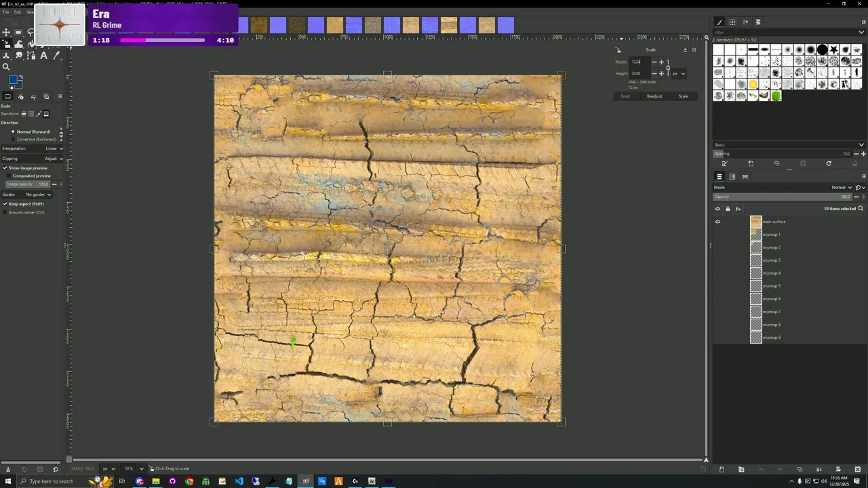Screen dimensions: 868x488
Task: Switch to the Channels tab
Action: [732, 176]
